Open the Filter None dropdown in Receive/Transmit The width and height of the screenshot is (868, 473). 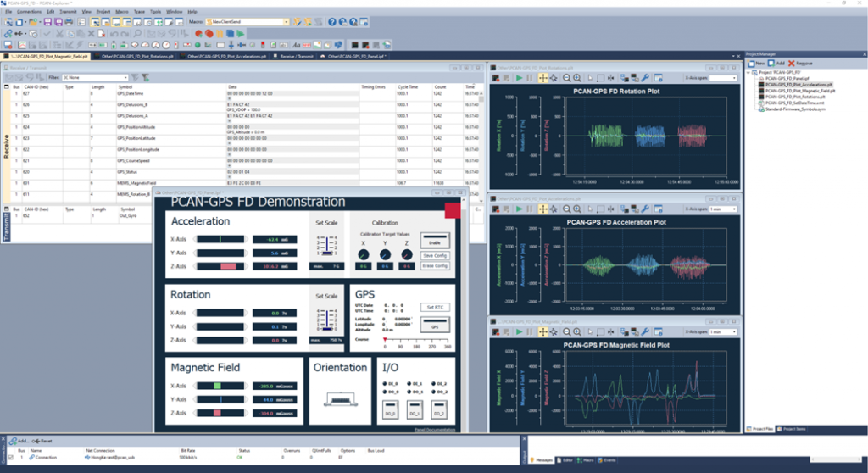click(x=95, y=77)
